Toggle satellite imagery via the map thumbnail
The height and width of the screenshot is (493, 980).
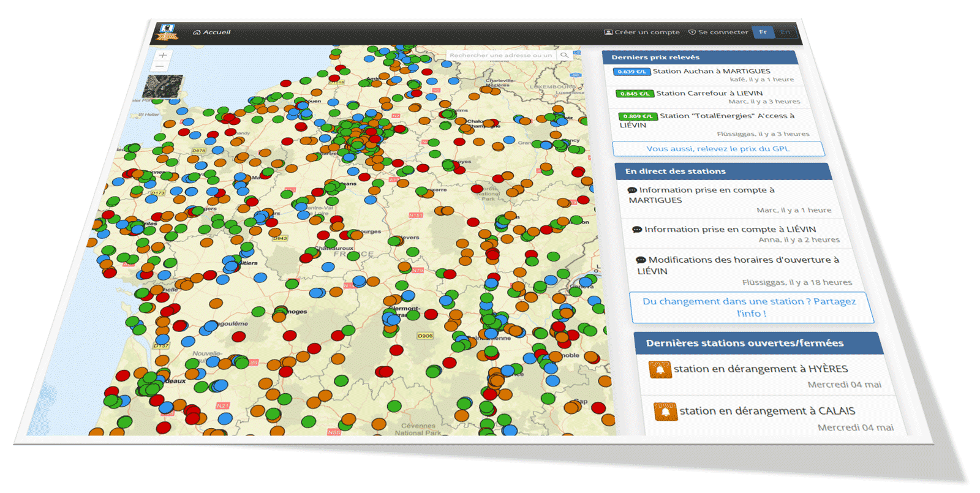tap(163, 87)
